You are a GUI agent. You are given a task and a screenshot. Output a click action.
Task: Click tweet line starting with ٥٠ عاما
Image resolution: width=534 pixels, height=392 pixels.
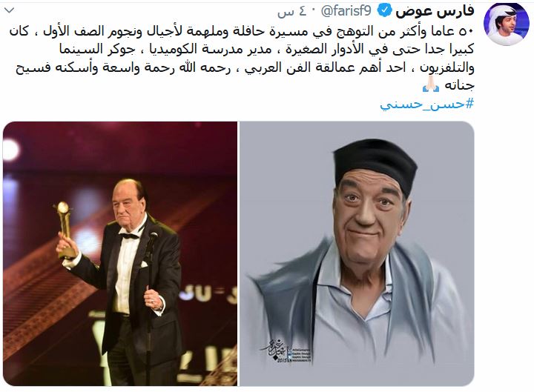click(x=242, y=31)
